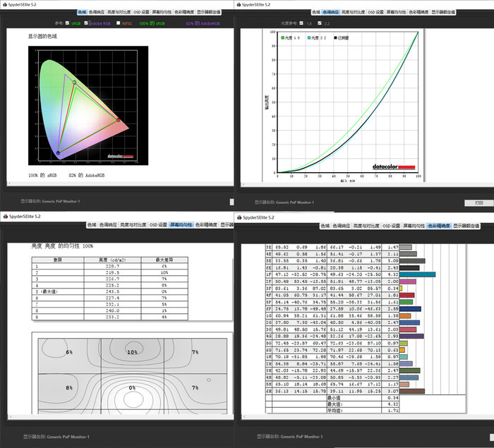The width and height of the screenshot is (494, 448).
Task: Click the horizontal scrollbar under the color accuracy table
Action: [x=368, y=417]
